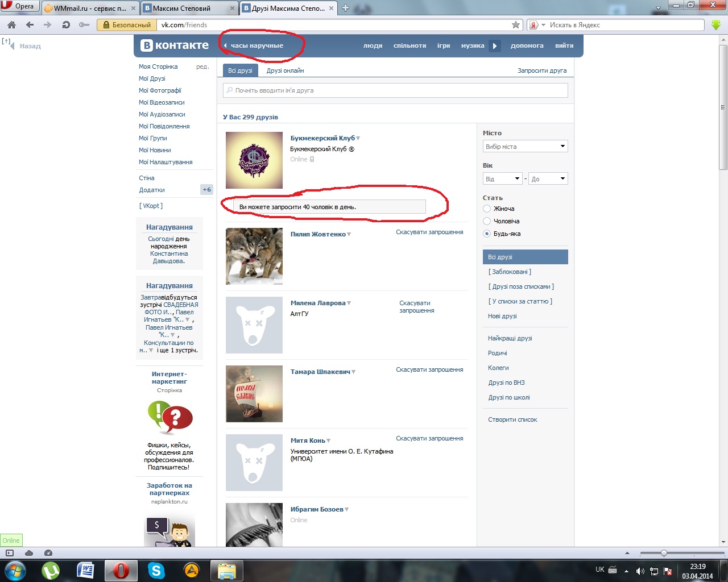Go to the browser home page
This screenshot has height=582, width=728.
coord(11,25)
